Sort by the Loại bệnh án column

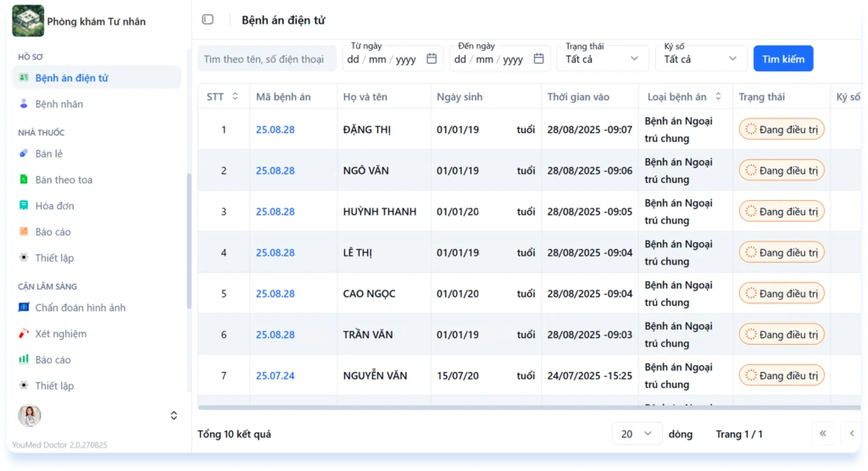(x=718, y=97)
